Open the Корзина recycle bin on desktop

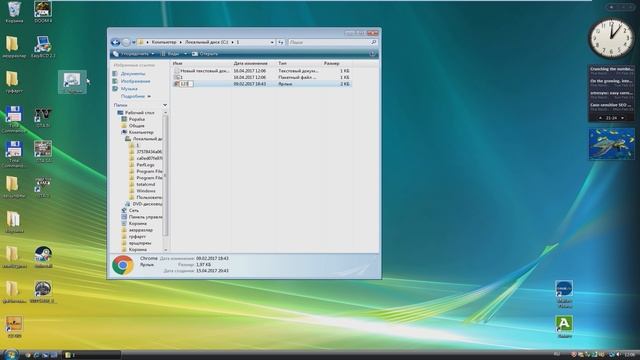14,11
